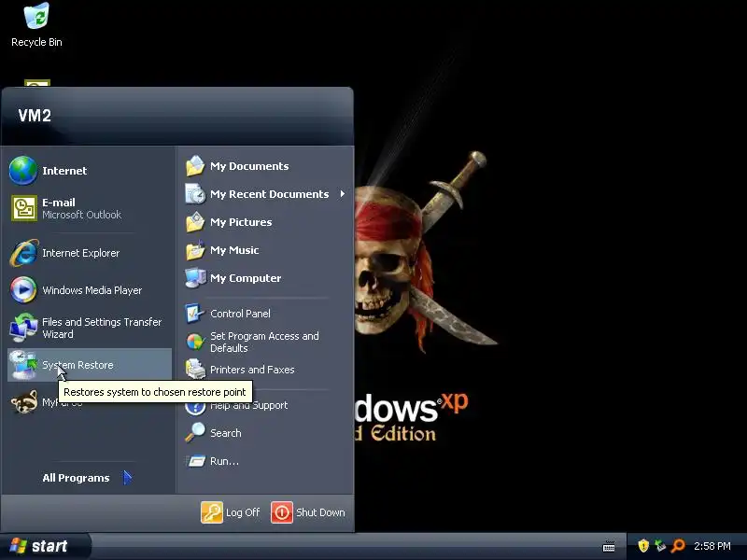Click All Programs text

click(76, 478)
